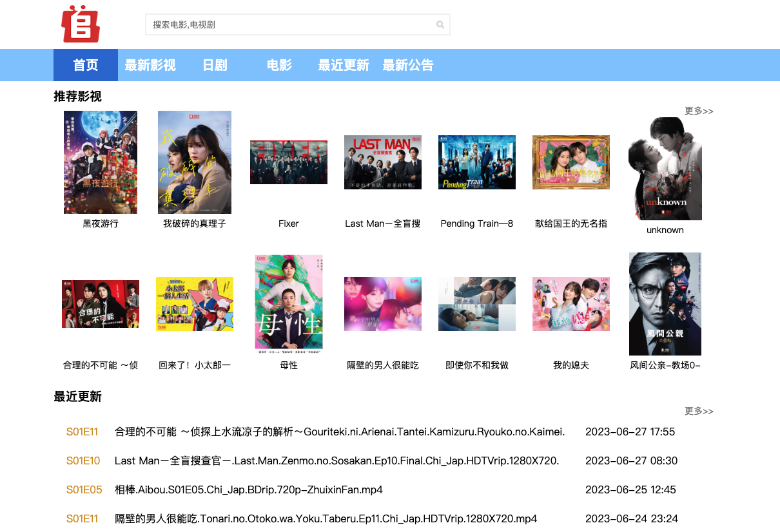Click the search magnifier icon
Viewport: 780px width, 532px height.
[x=440, y=25]
